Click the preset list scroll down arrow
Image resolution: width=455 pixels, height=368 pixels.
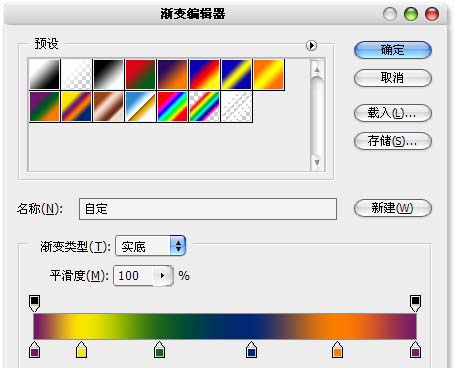pos(317,162)
